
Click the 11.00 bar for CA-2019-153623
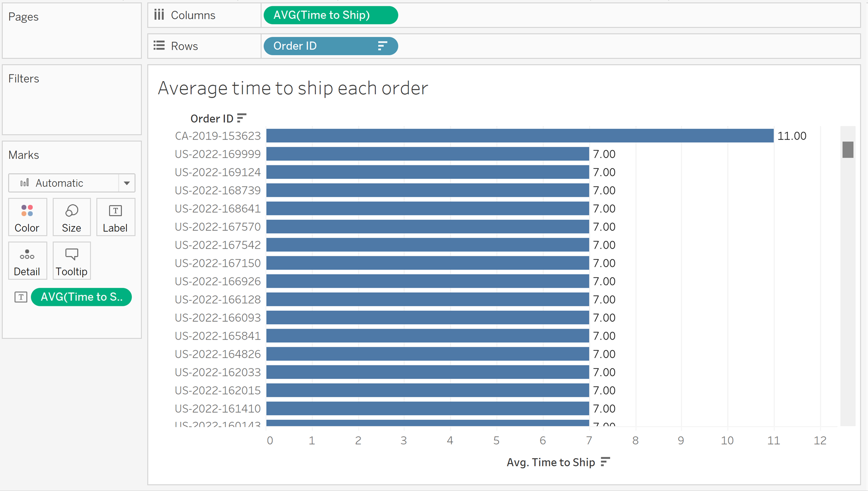519,136
